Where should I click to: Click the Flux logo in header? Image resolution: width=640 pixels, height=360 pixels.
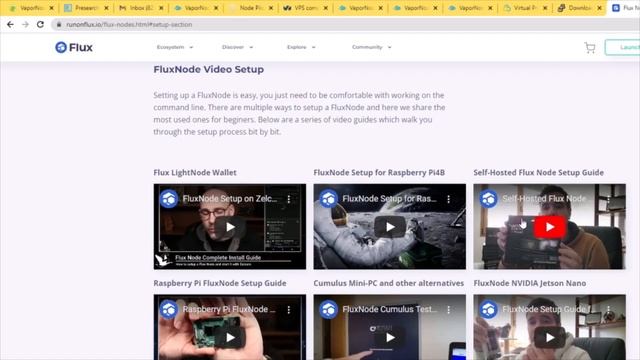click(74, 47)
